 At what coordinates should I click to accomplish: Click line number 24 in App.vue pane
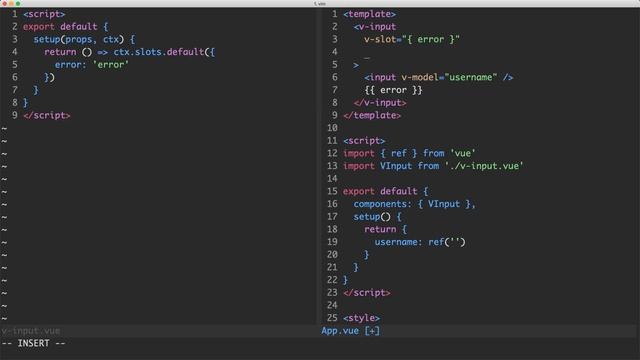pyautogui.click(x=332, y=305)
